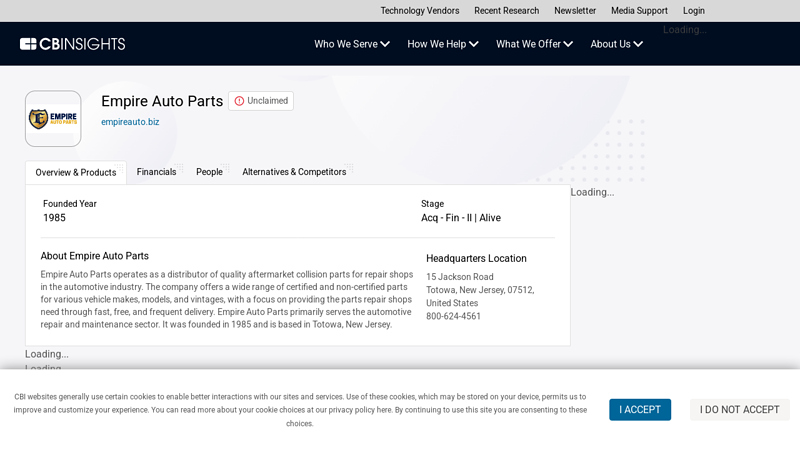Click the Unclaimed badge warning icon

click(x=239, y=101)
